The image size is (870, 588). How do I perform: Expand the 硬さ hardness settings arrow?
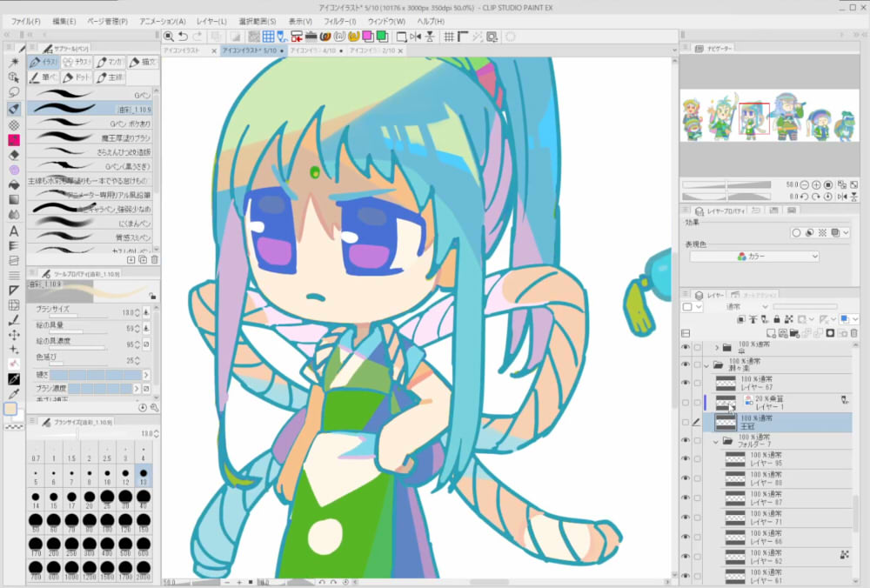tap(146, 375)
